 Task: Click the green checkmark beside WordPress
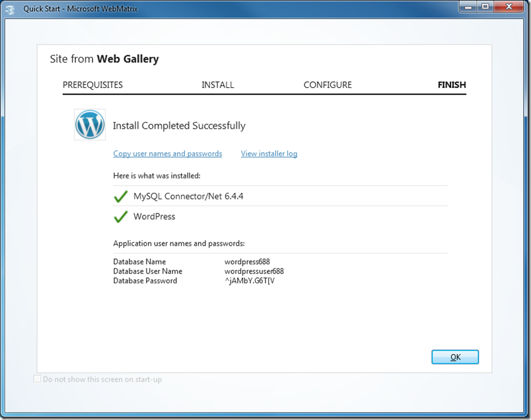(121, 217)
